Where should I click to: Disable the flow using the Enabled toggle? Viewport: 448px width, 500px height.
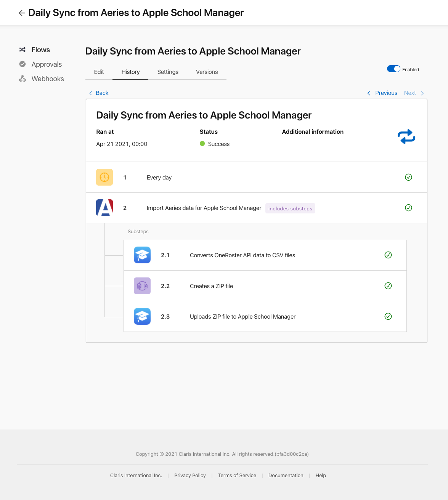tap(393, 69)
